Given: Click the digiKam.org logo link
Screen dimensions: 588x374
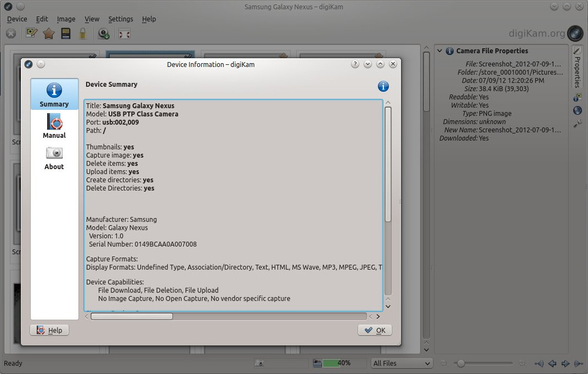Looking at the screenshot, I should [545, 34].
